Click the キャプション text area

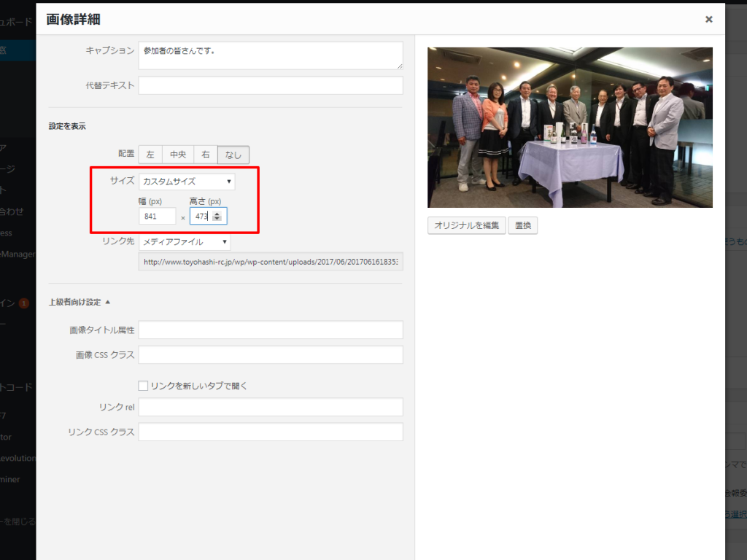270,55
